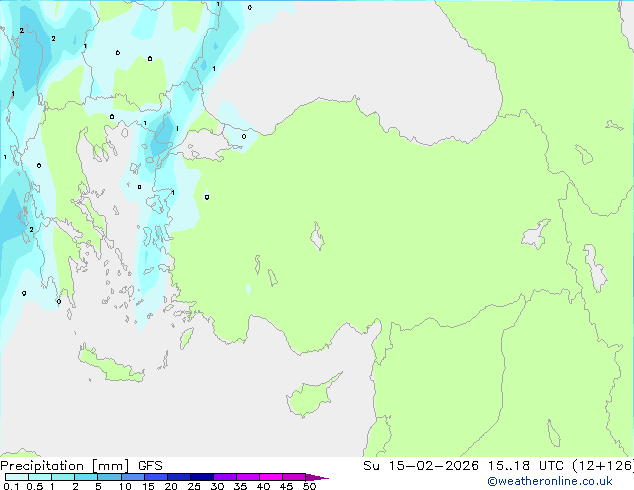Click the legend arrow tip above 50 mm

click(x=317, y=477)
